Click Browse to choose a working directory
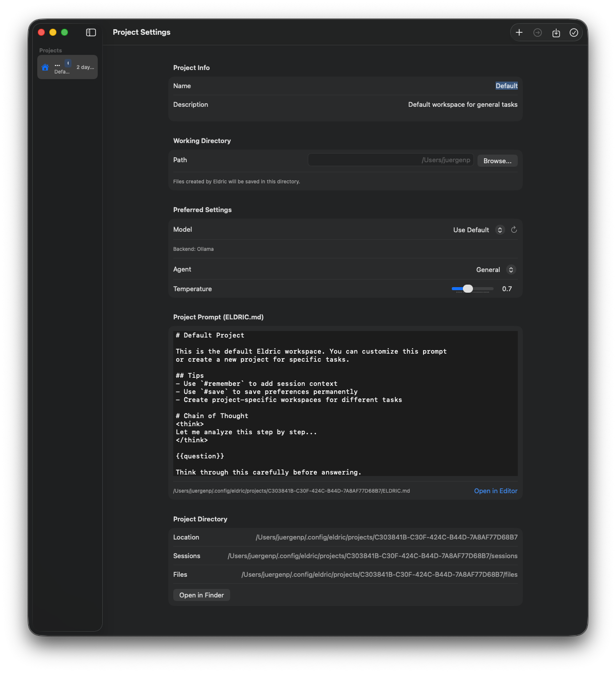 click(x=497, y=160)
